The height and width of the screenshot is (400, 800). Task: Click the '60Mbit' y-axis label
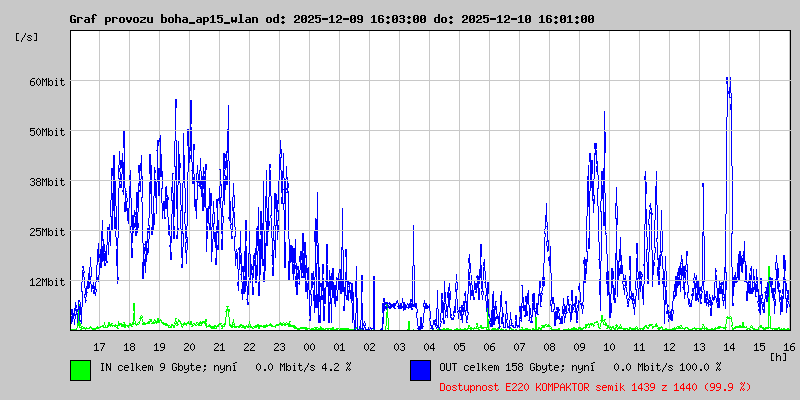click(47, 82)
